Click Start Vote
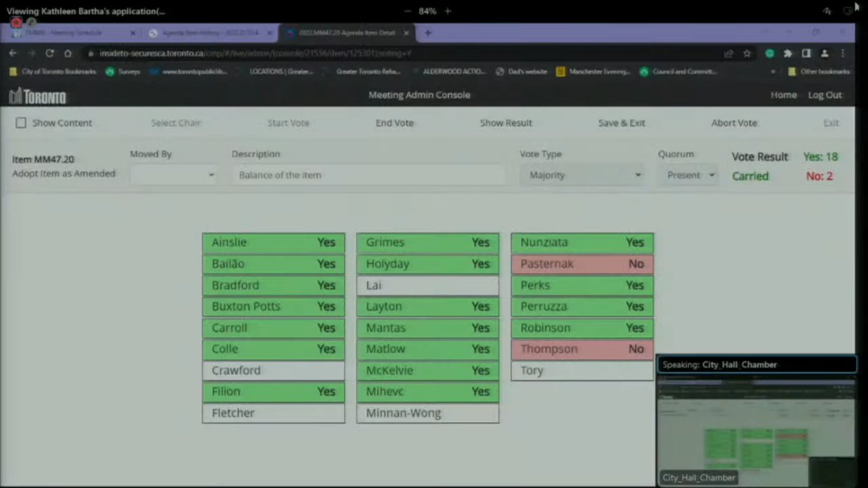 pos(288,123)
